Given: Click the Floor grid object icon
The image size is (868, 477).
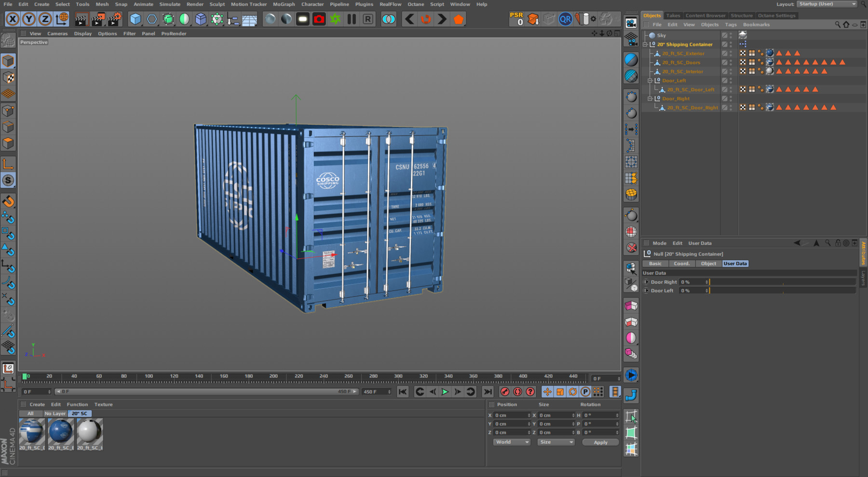Looking at the screenshot, I should click(249, 19).
